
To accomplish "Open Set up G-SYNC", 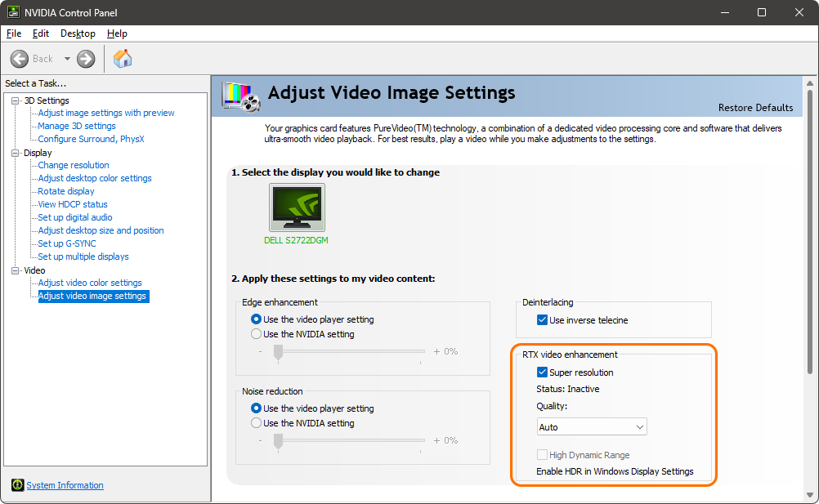I will click(x=67, y=243).
